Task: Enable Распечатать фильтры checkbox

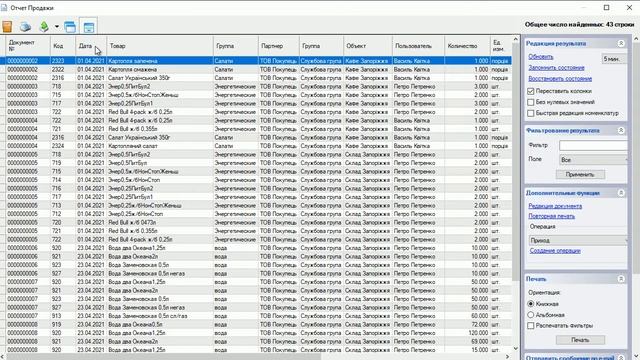Action: coord(531,326)
